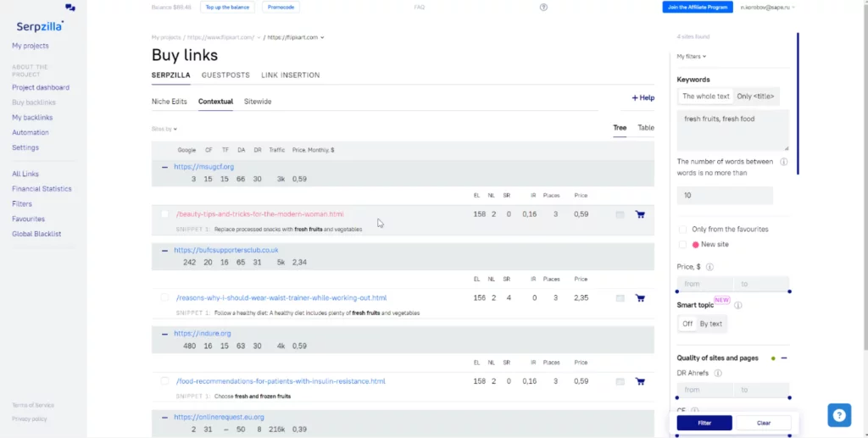The width and height of the screenshot is (868, 438).
Task: Select the Sitewide tab
Action: 258,102
